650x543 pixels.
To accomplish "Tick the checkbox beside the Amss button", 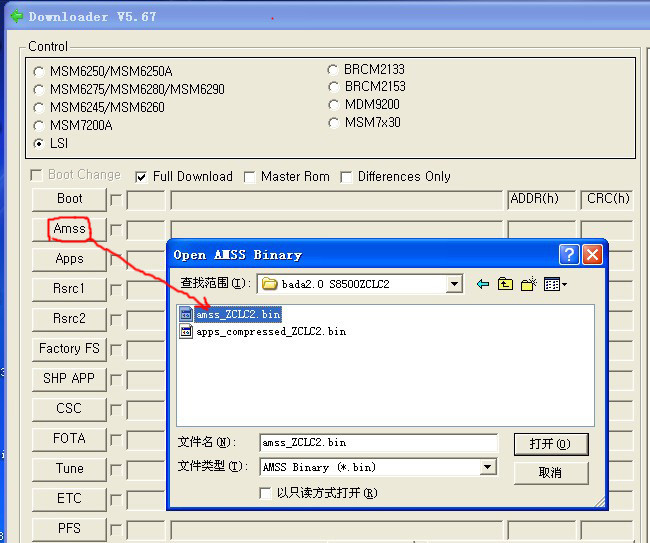I will [116, 230].
